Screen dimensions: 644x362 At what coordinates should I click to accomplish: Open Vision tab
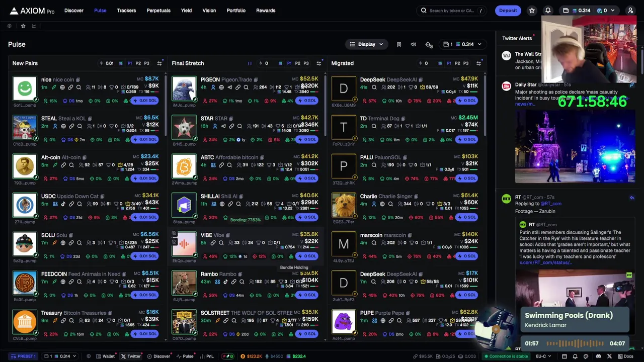click(x=209, y=11)
